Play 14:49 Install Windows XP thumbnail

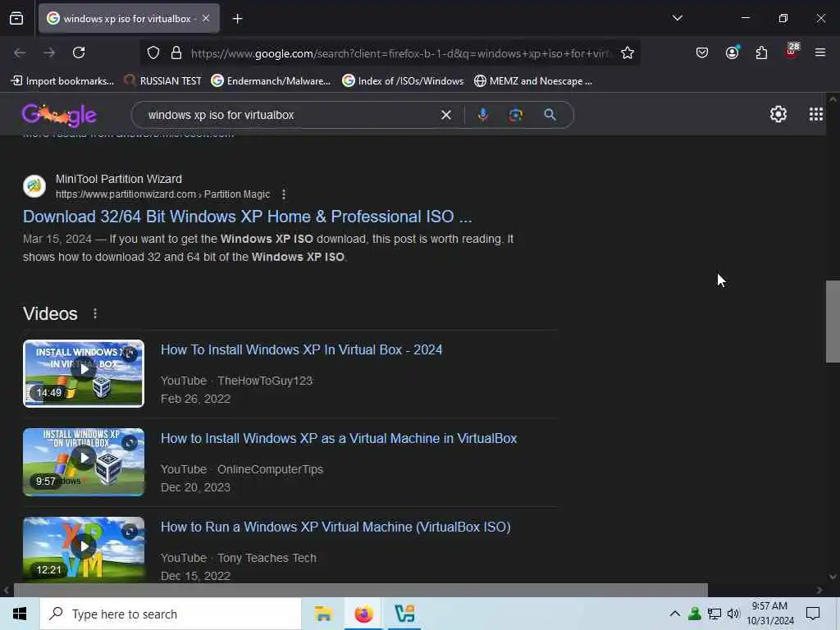click(x=84, y=373)
